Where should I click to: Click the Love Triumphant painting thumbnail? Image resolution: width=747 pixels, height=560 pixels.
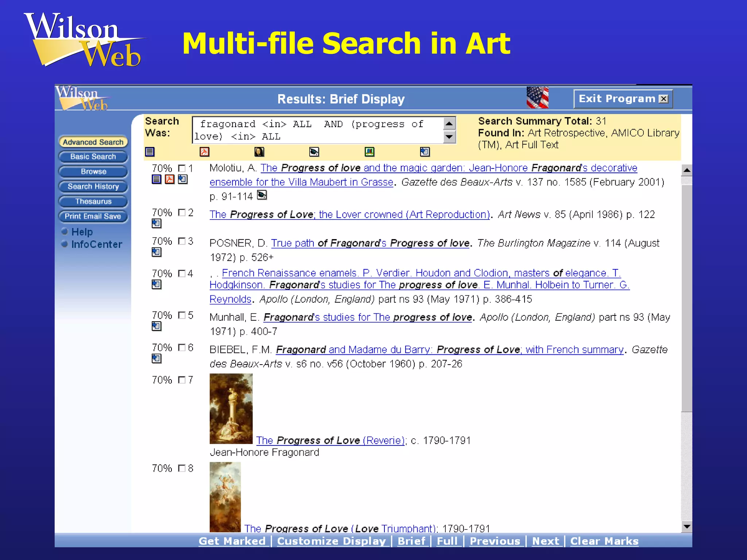pos(225,497)
